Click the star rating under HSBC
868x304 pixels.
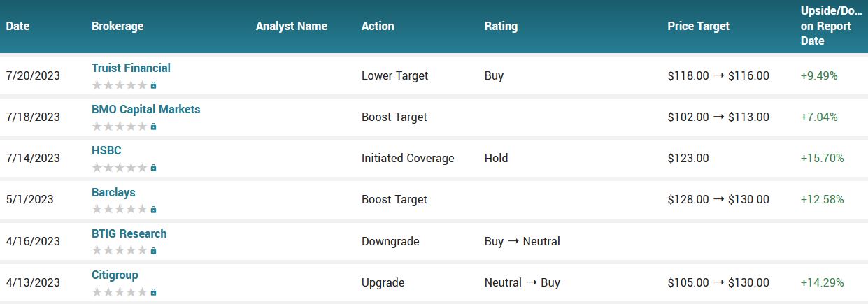(120, 168)
